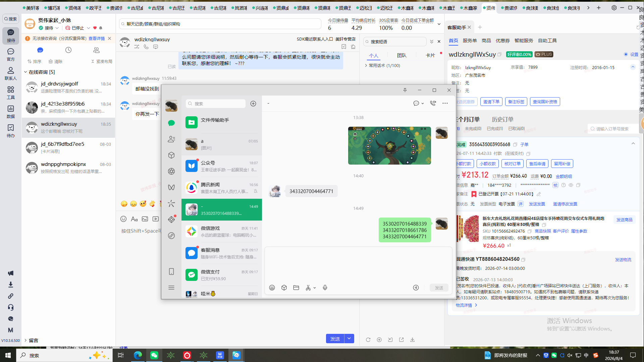This screenshot has height=362, width=644.
Task: Click the headset support icon in the sidebar
Action: (11, 307)
